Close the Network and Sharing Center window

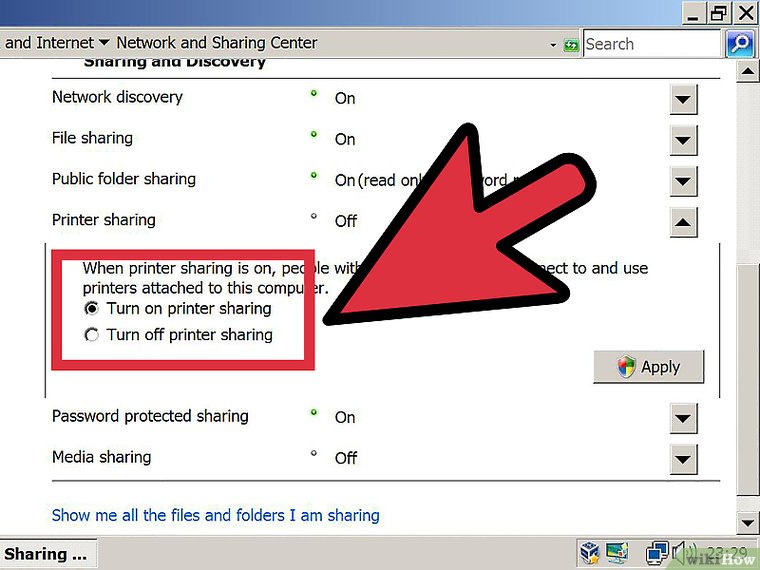[x=746, y=12]
